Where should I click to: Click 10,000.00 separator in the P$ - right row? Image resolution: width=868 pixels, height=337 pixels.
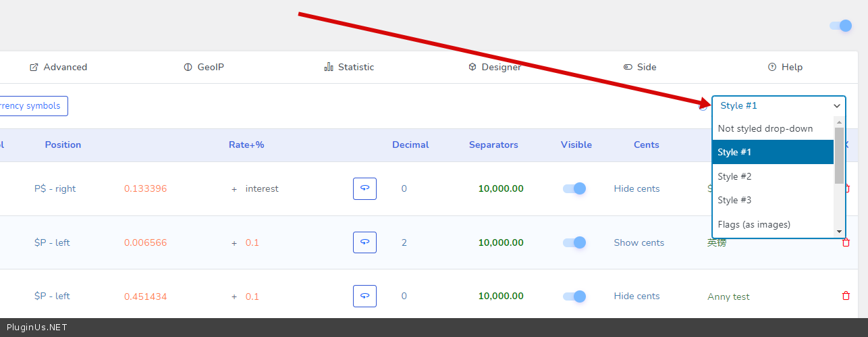pyautogui.click(x=501, y=188)
